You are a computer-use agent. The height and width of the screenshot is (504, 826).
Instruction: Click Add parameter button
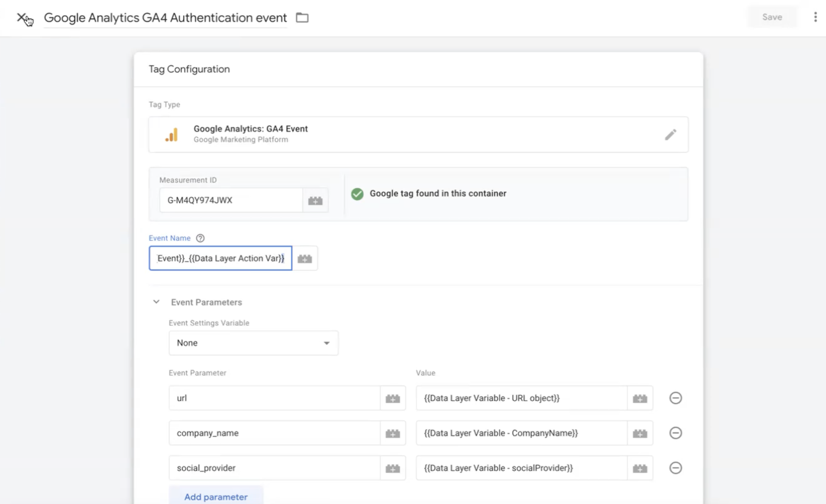[216, 496]
